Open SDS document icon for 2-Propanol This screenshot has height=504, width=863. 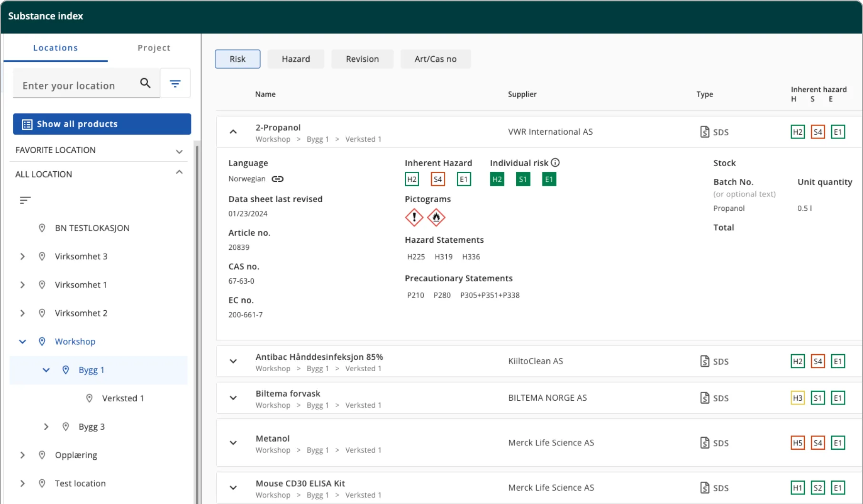click(x=705, y=132)
